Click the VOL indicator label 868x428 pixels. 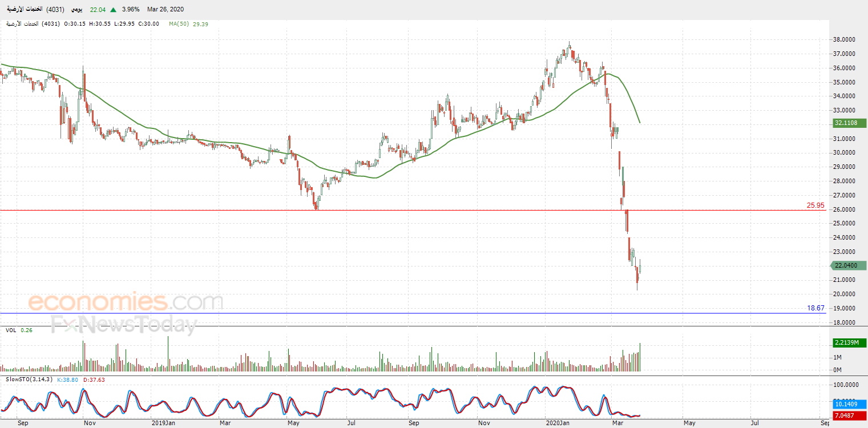10,330
